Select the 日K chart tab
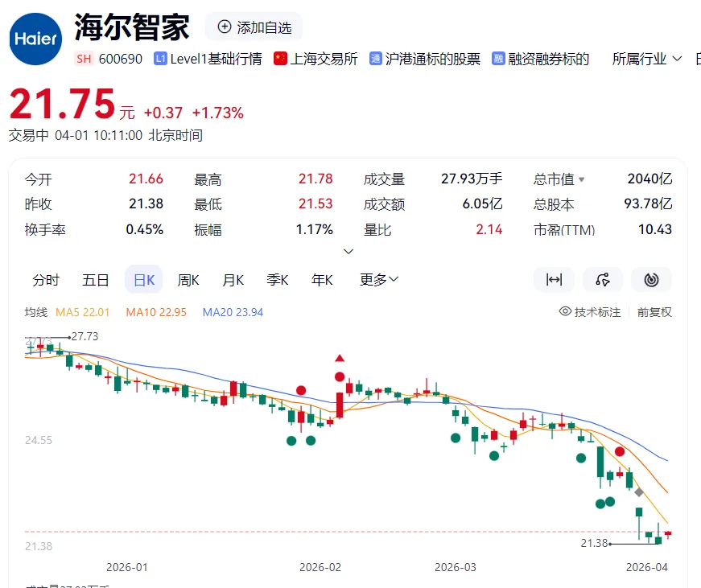The image size is (701, 588). click(x=143, y=279)
